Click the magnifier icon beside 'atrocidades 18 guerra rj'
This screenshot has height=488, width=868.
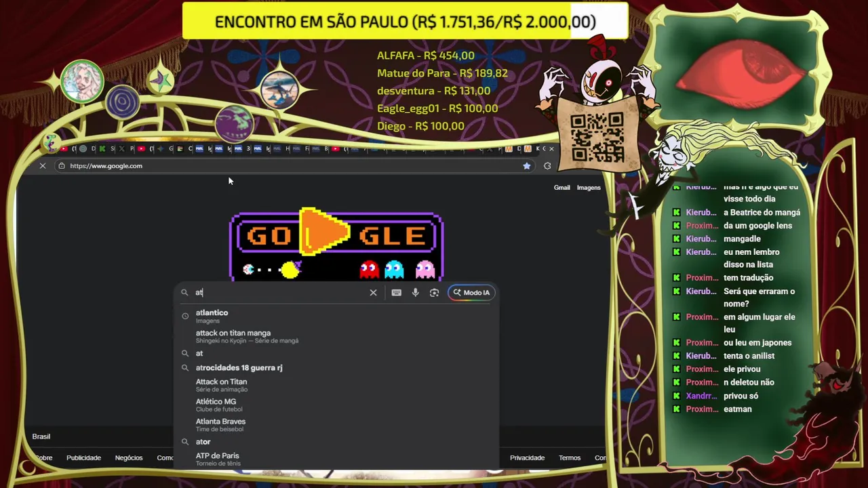click(185, 368)
